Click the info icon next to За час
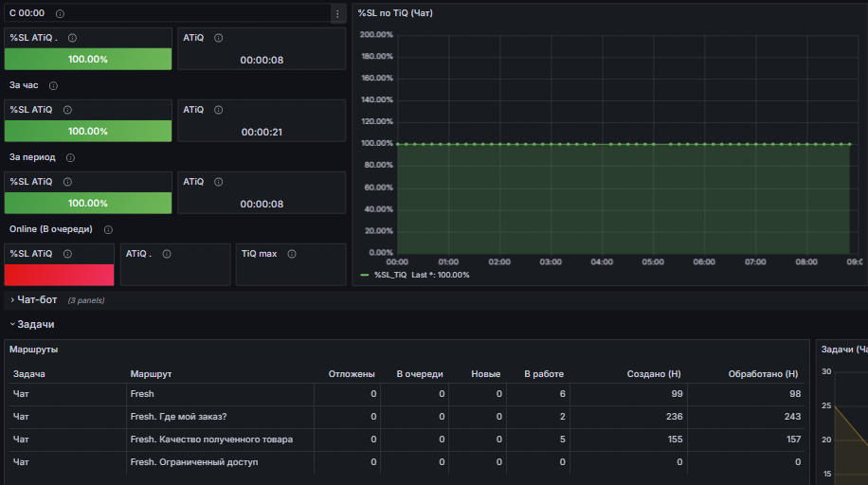The image size is (868, 485). tap(53, 86)
